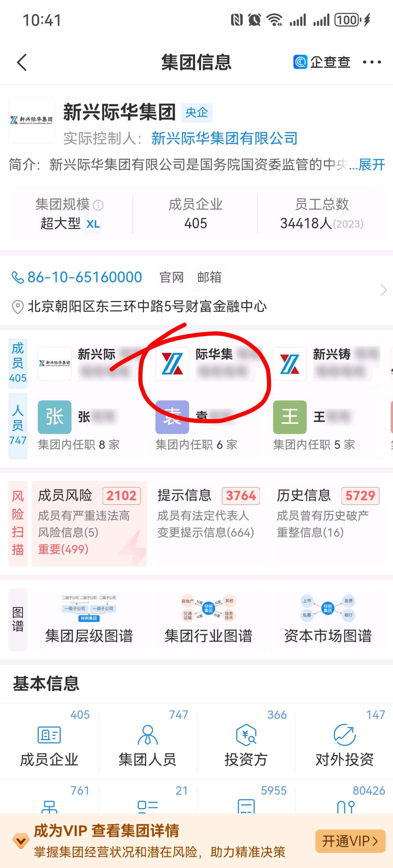The height and width of the screenshot is (868, 393).
Task: Select the 成员 405 side tab
Action: (18, 363)
